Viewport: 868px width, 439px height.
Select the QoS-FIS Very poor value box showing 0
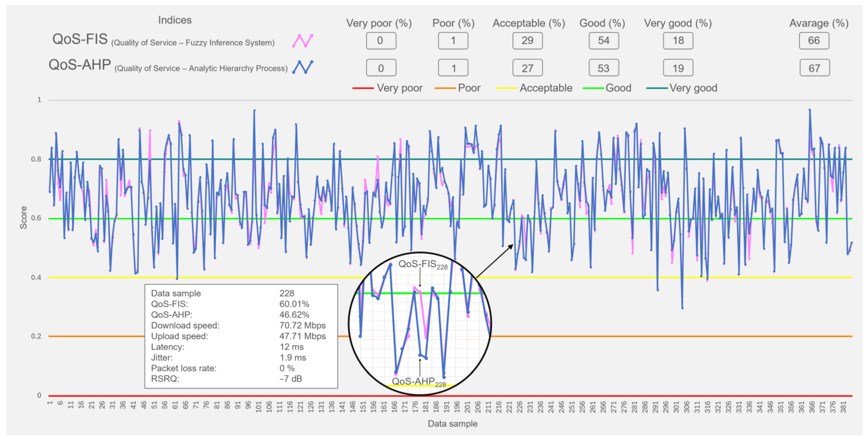[381, 41]
